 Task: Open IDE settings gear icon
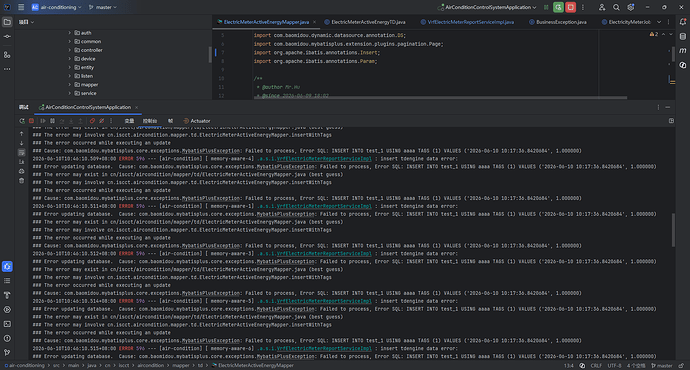[x=631, y=7]
